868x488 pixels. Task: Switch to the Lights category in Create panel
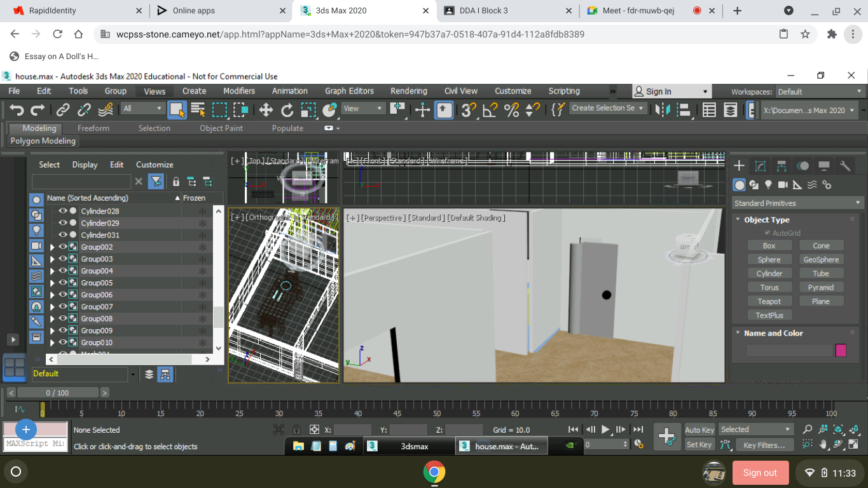click(768, 184)
